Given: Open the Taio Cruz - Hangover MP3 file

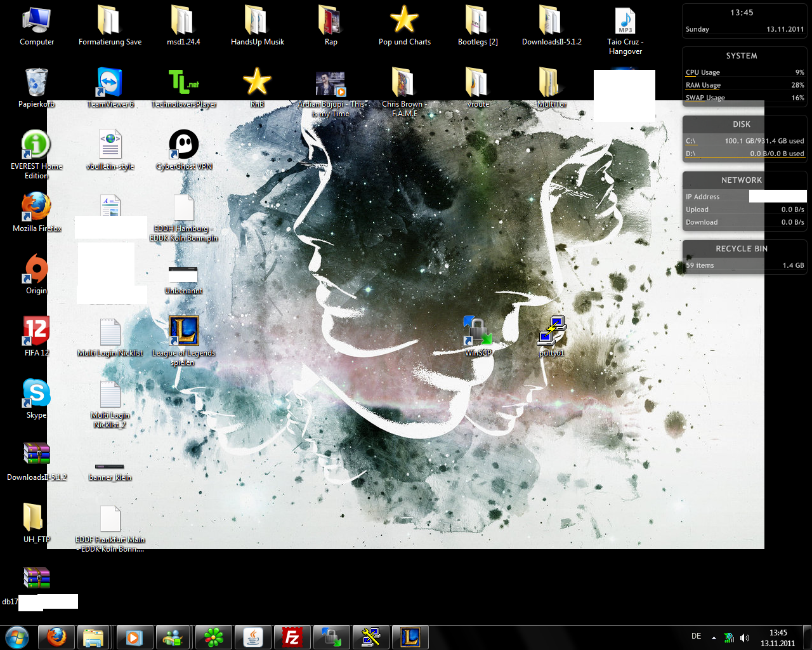Looking at the screenshot, I should [x=625, y=22].
